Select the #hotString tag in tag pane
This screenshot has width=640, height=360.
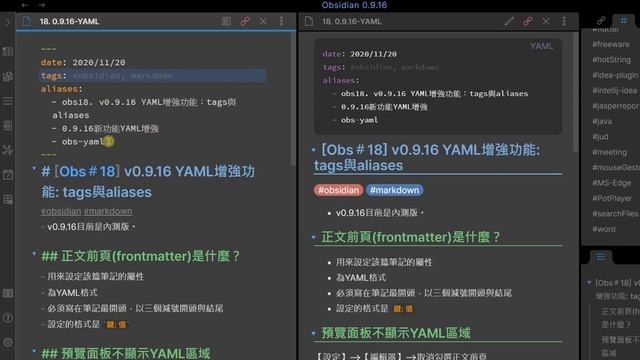pyautogui.click(x=611, y=60)
